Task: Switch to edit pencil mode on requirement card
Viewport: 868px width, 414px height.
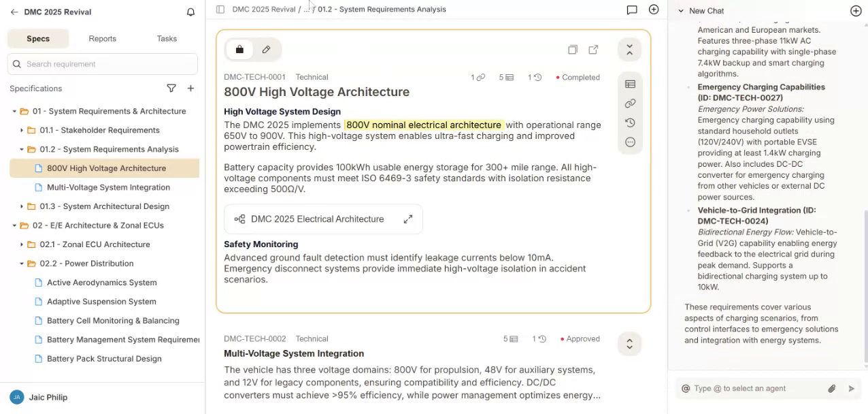Action: click(266, 50)
